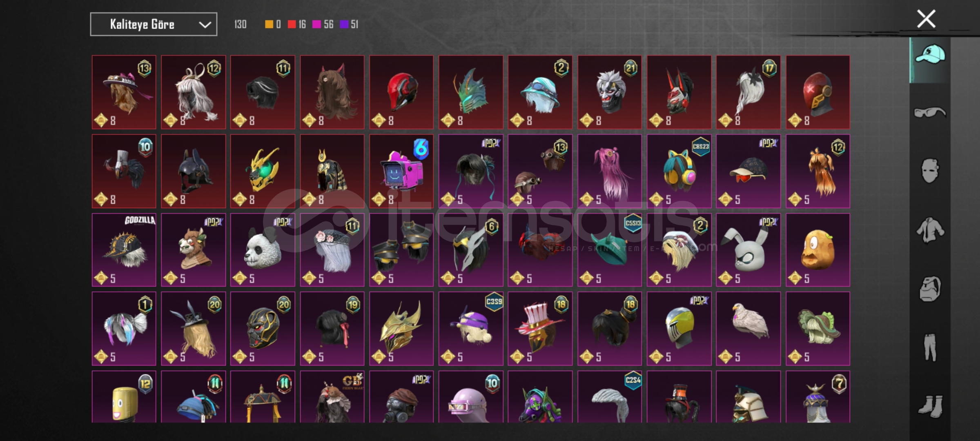This screenshot has width=980, height=441.
Task: Choose the C3S9 purple cap item
Action: pyautogui.click(x=471, y=328)
